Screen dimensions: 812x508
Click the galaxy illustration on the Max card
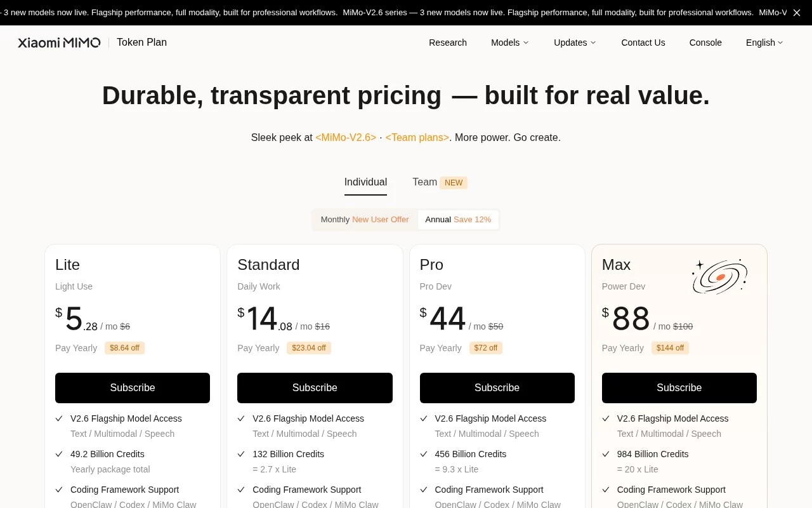click(720, 276)
